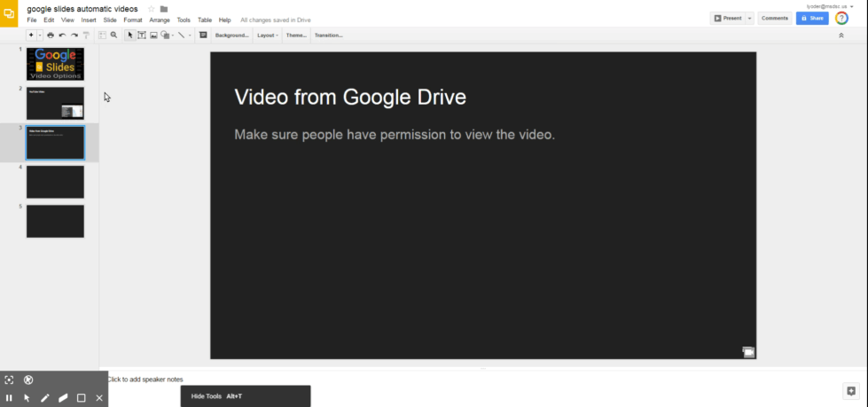868x407 pixels.
Task: Expand the Shape tool dropdown arrow
Action: click(173, 35)
